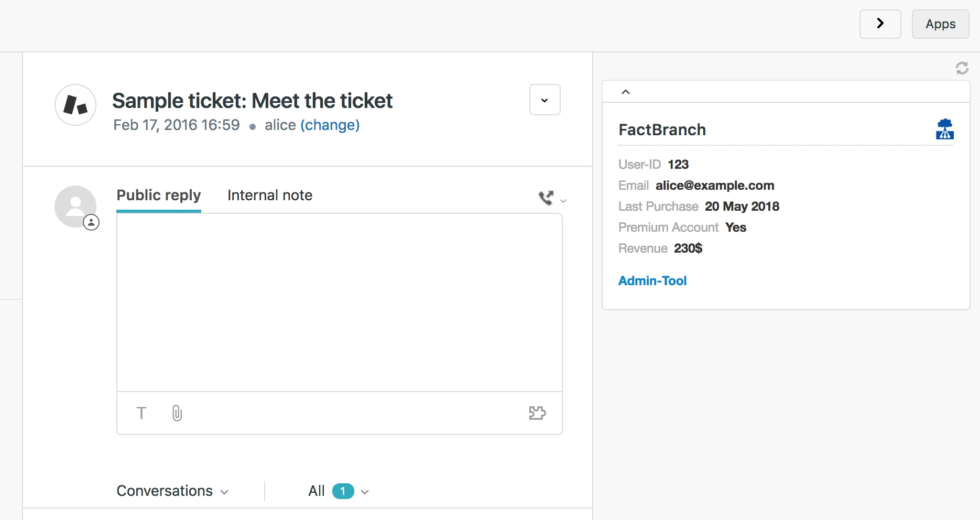Click the text formatting T icon
The width and height of the screenshot is (980, 520).
(141, 413)
